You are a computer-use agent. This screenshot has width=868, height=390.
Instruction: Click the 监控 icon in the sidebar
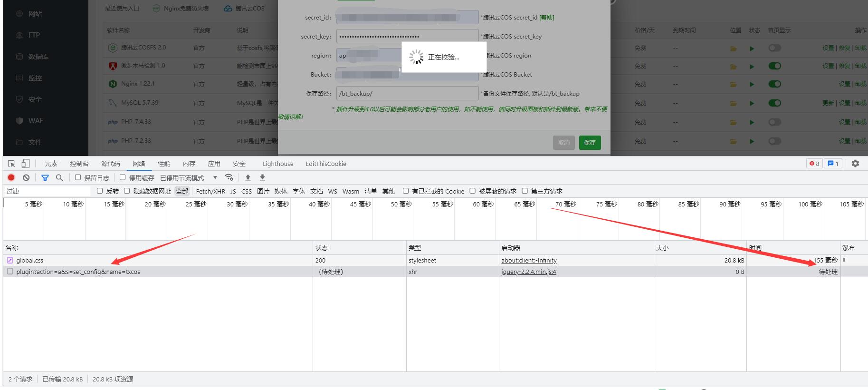19,78
